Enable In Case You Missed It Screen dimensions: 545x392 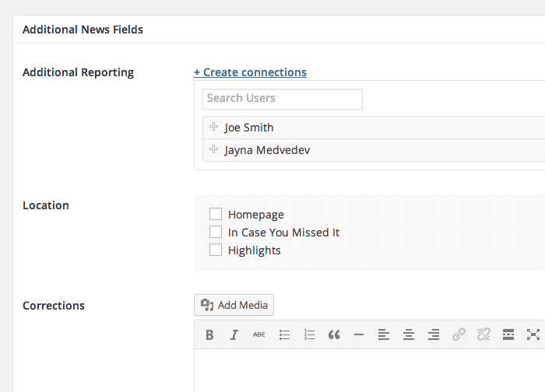click(x=216, y=232)
